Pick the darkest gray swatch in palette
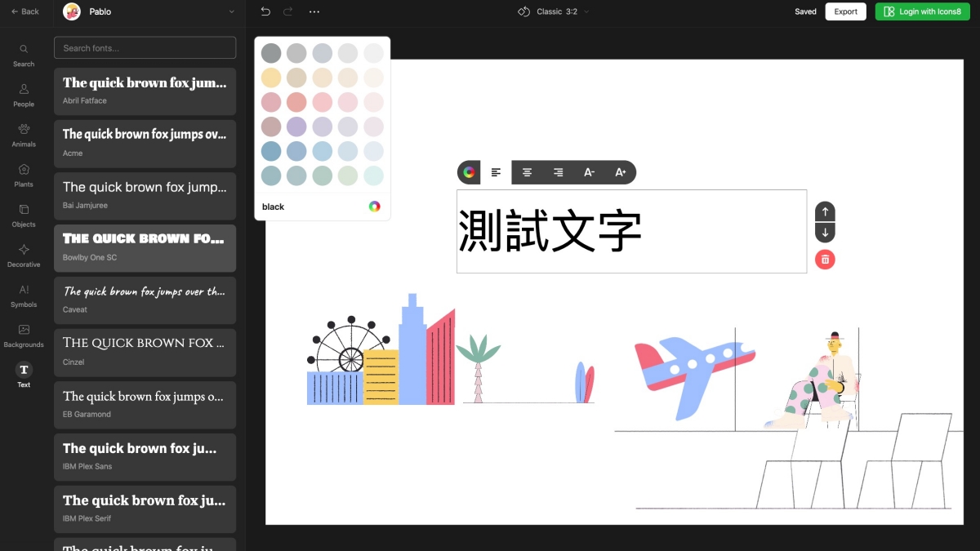This screenshot has width=980, height=551. pos(271,53)
